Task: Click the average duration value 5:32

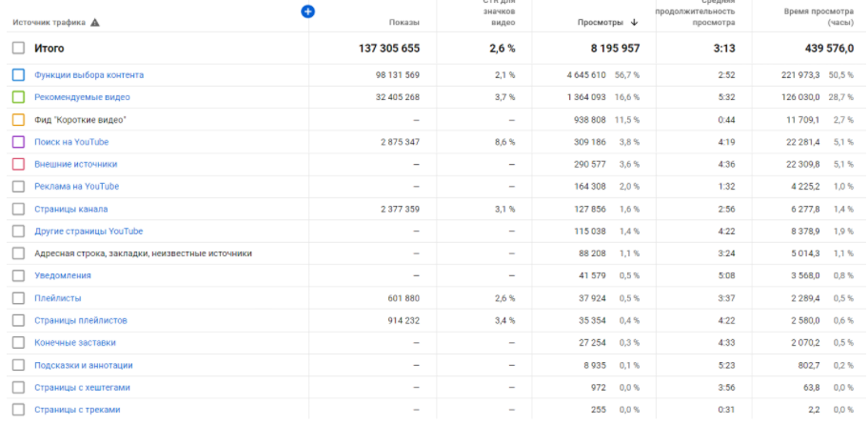Action: (726, 97)
